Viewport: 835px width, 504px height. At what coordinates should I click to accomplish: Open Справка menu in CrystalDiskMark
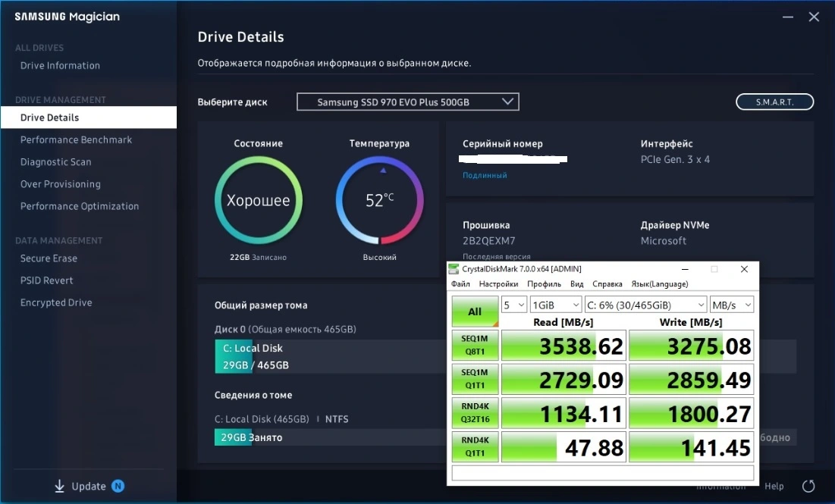607,283
